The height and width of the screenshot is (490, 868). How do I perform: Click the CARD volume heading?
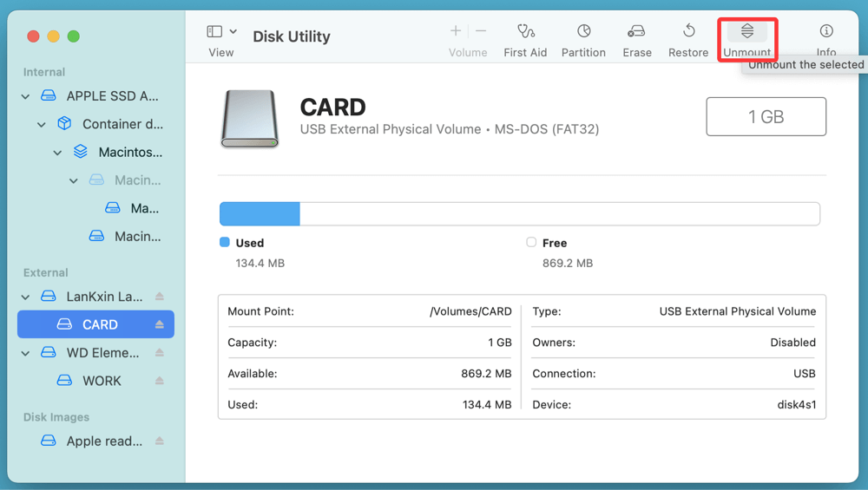tap(332, 108)
